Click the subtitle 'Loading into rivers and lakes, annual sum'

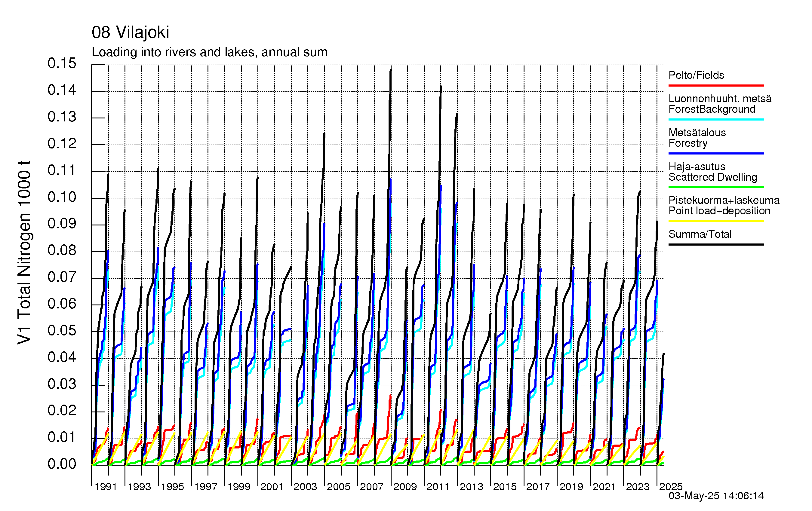tap(209, 52)
